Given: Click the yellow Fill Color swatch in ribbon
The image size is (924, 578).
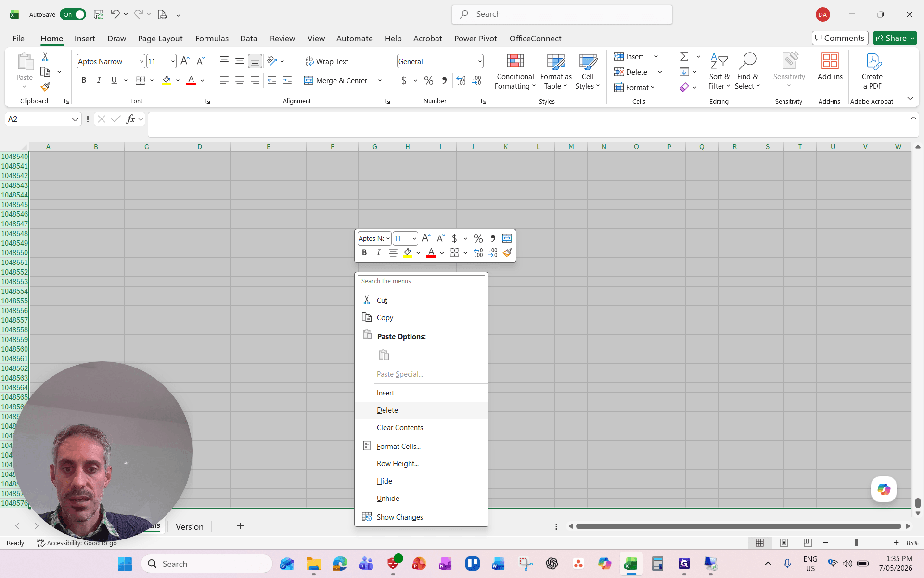Looking at the screenshot, I should pos(167,80).
